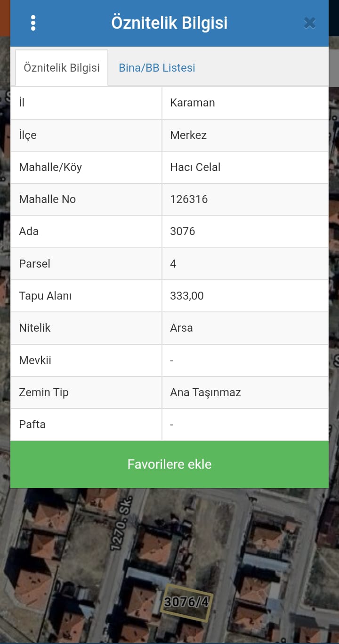The width and height of the screenshot is (339, 644).
Task: Switch to the Bina/BB Listesi tab
Action: pyautogui.click(x=157, y=68)
